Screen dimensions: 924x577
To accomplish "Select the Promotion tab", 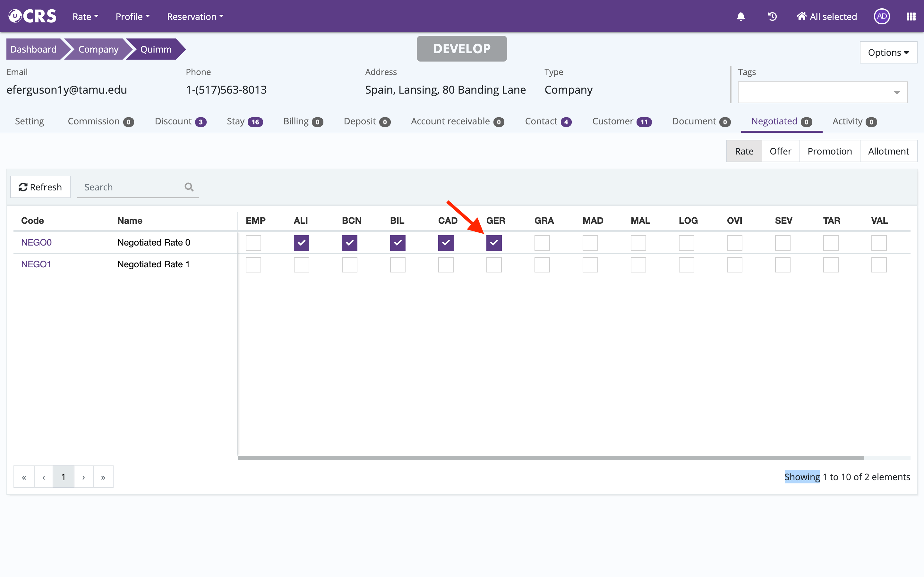I will 829,151.
